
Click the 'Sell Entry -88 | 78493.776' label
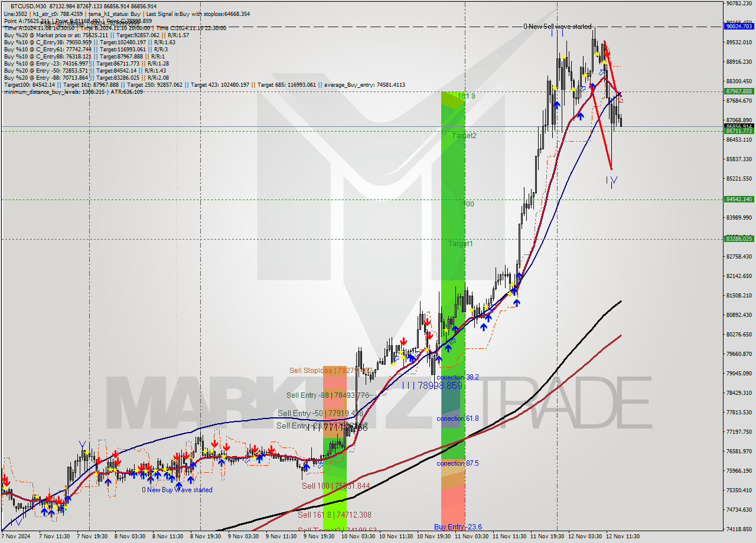[328, 395]
